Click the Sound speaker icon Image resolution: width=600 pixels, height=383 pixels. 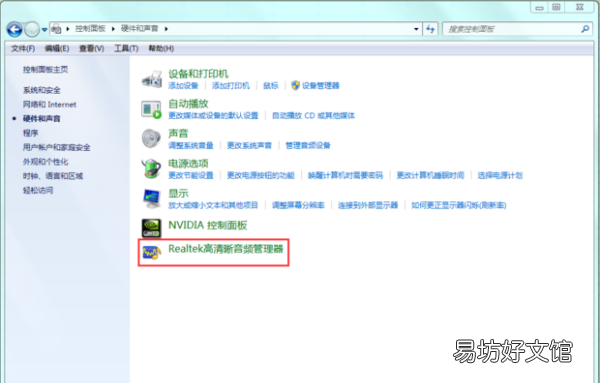(x=152, y=138)
